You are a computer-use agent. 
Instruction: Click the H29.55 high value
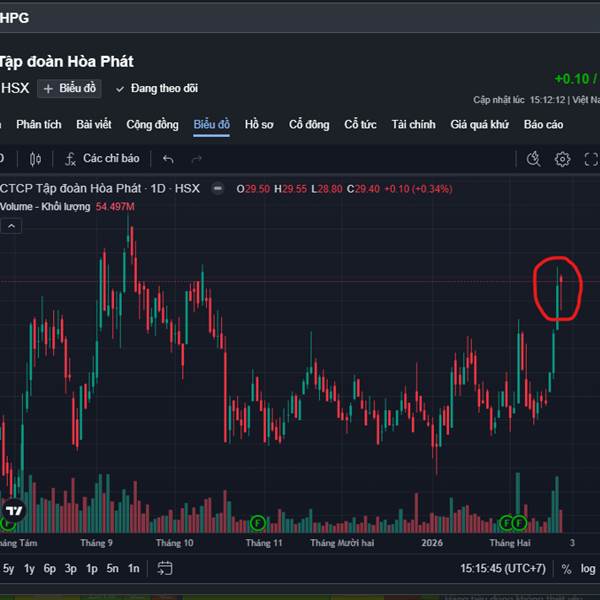pos(290,189)
